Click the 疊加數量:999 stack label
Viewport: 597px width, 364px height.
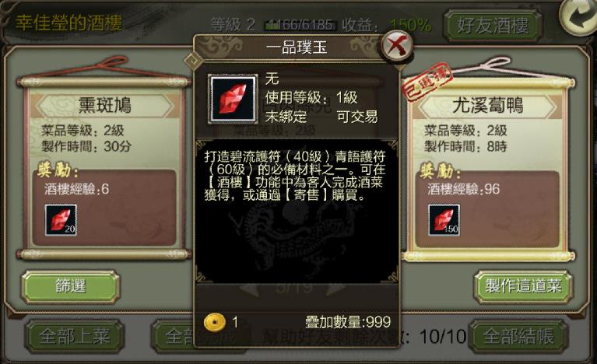(x=348, y=322)
